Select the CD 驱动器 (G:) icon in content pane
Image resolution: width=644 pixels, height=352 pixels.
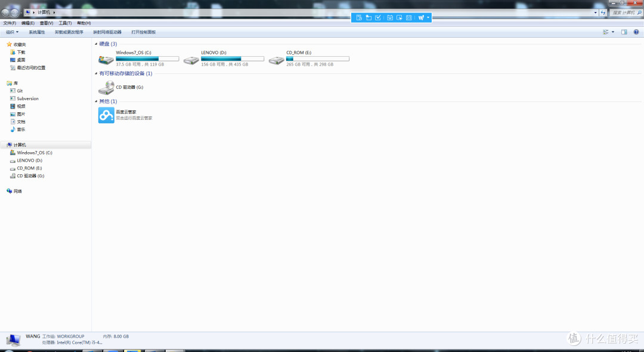(106, 88)
